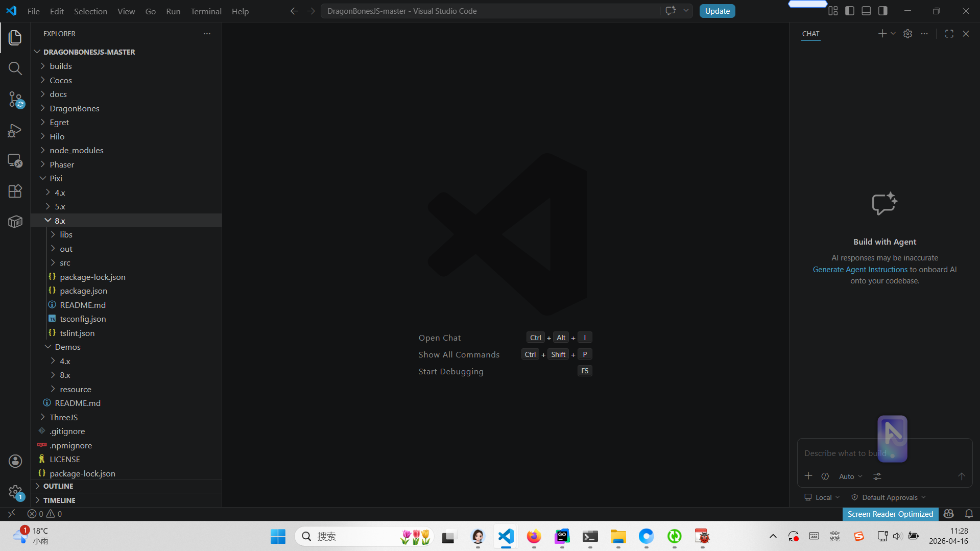Click Go Forward arrow in title bar
The height and width of the screenshot is (551, 980).
pos(311,11)
